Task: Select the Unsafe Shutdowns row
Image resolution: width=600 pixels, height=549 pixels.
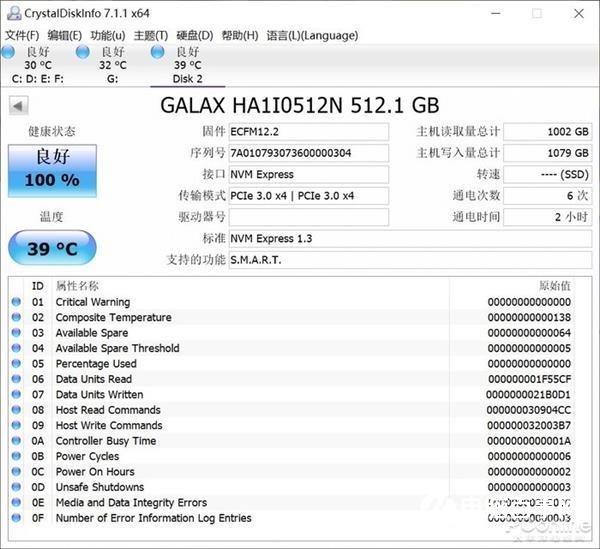Action: [x=292, y=487]
